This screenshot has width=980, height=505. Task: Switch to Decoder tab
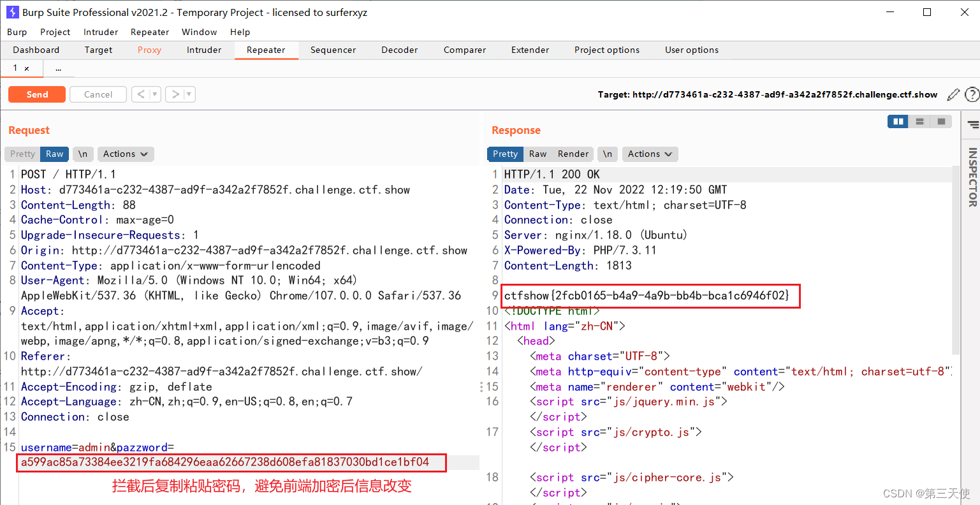tap(399, 50)
